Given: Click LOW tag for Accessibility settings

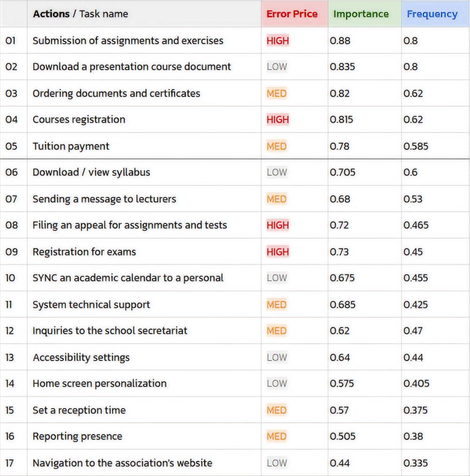Looking at the screenshot, I should (x=277, y=357).
